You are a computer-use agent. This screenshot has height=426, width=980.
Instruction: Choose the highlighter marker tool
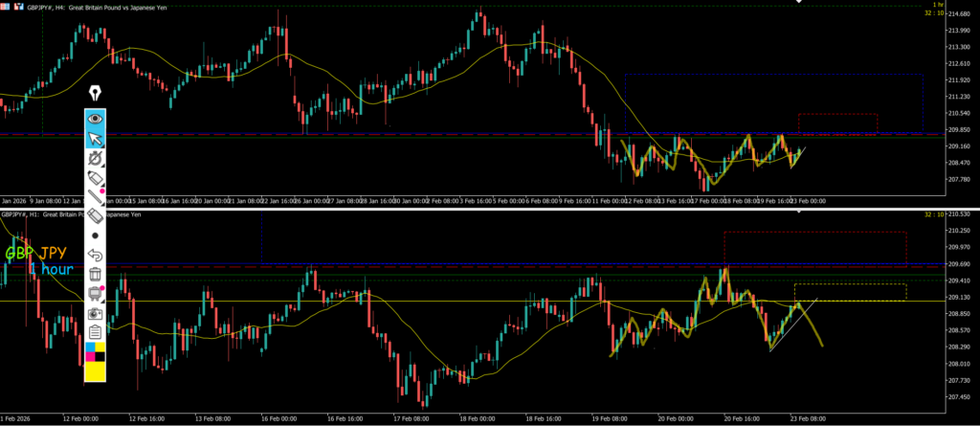[96, 178]
